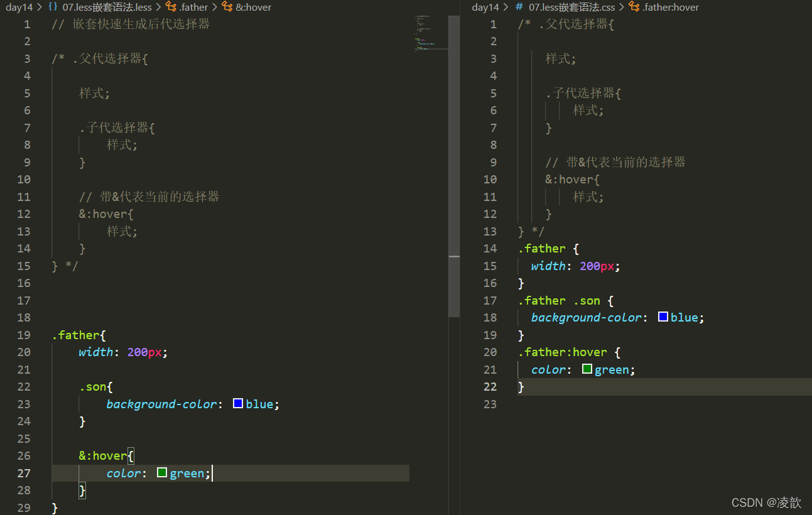Click '&:hover{' comment on css line 10
The width and height of the screenshot is (812, 515).
[573, 180]
